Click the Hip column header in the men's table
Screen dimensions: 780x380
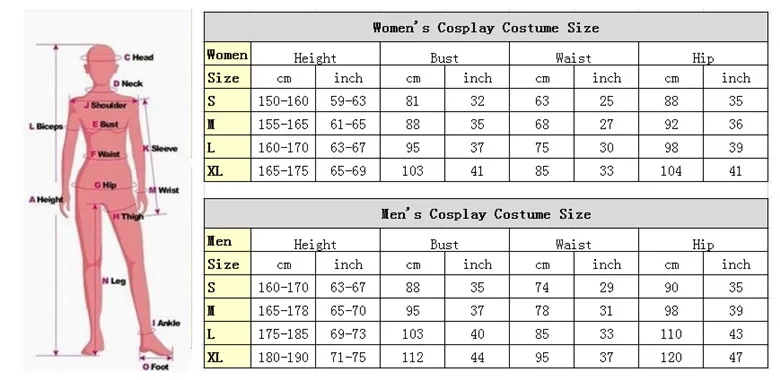tap(703, 244)
